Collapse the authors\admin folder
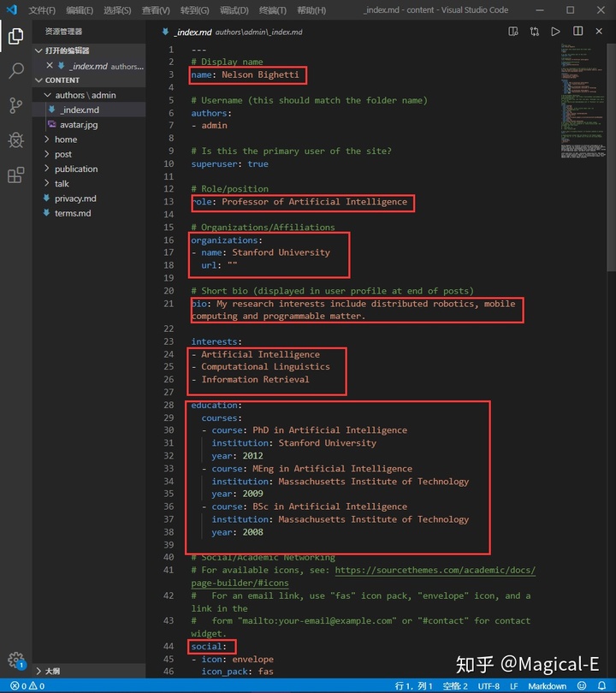The width and height of the screenshot is (616, 693). pos(47,95)
